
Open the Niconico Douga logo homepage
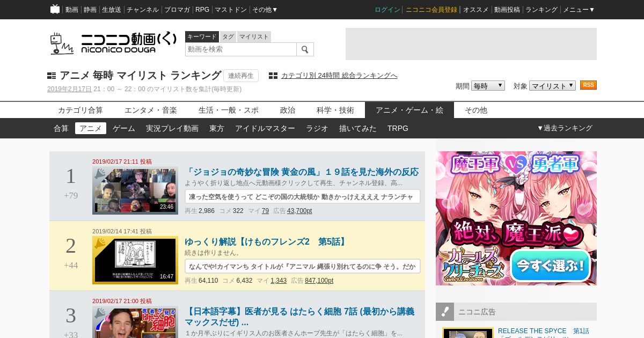[113, 43]
